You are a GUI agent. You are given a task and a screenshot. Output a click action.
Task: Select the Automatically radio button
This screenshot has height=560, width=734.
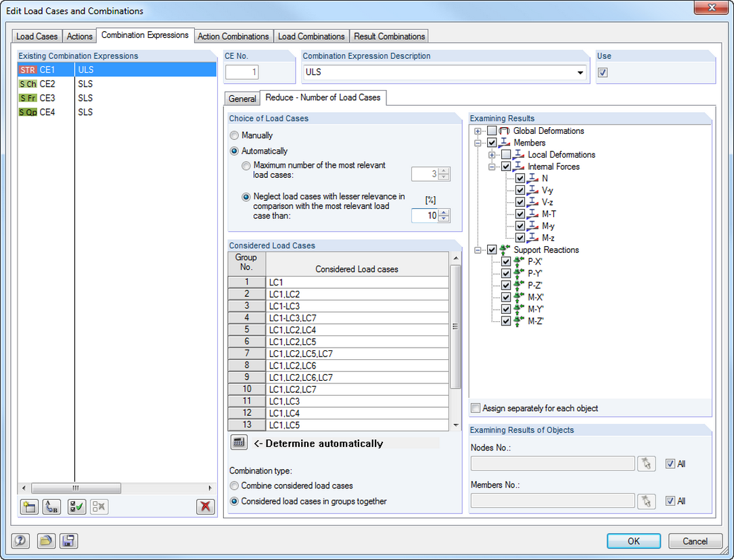point(234,151)
